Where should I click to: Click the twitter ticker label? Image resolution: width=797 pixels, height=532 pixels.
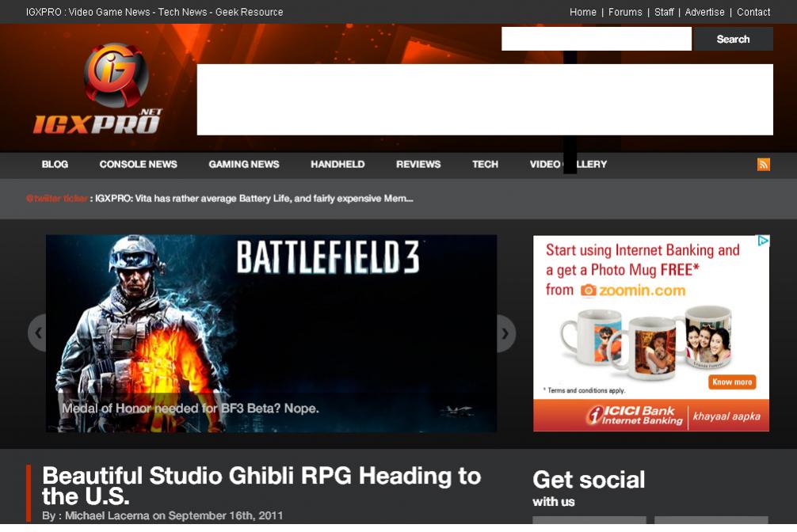(x=57, y=198)
